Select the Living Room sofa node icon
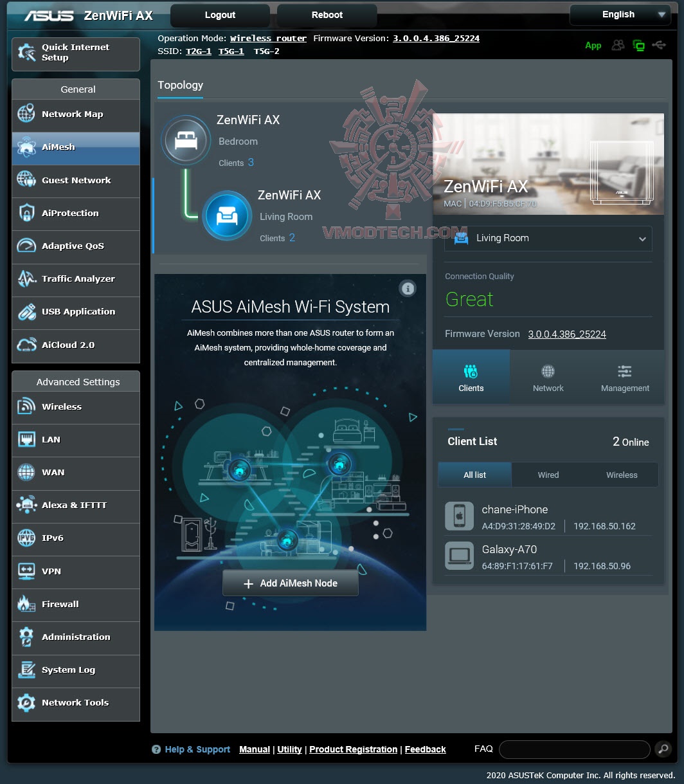Viewport: 684px width, 784px height. pos(227,215)
